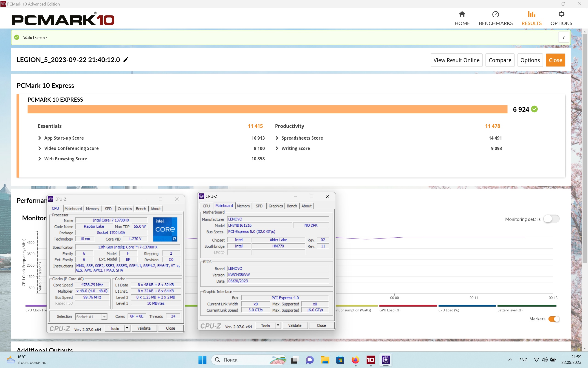Screen dimensions: 588x368
Task: Open Task View on taskbar
Action: 294,360
